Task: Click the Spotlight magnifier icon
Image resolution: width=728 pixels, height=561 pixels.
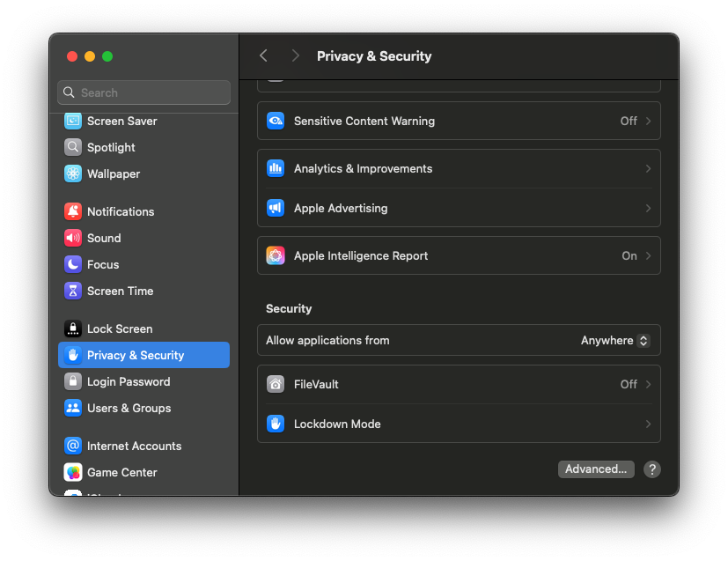Action: [x=73, y=148]
